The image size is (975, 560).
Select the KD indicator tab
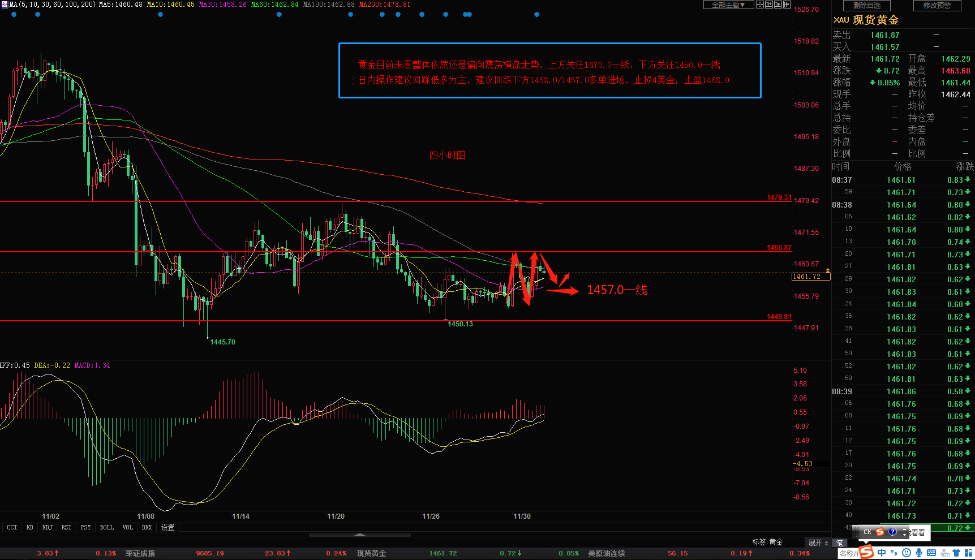pos(30,527)
